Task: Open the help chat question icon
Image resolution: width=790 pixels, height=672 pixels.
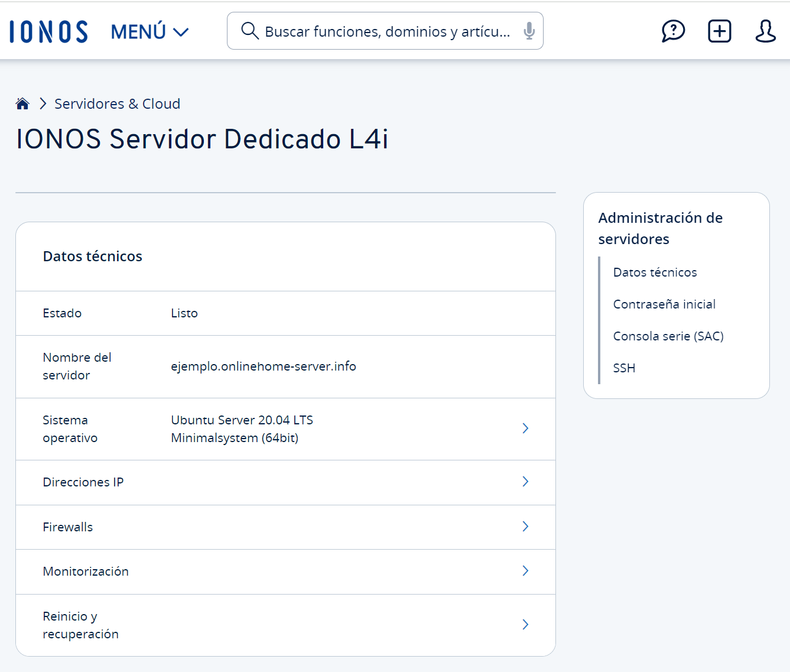Action: pos(673,31)
